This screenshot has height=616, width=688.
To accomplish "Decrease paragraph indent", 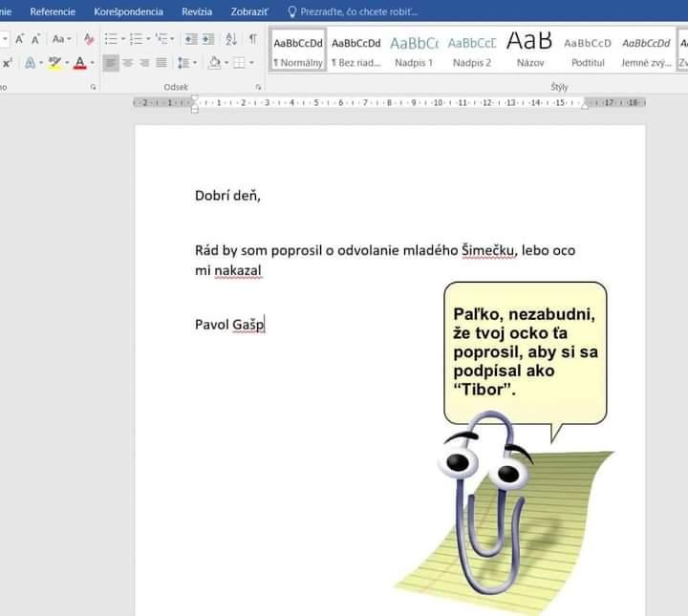I will [x=191, y=39].
